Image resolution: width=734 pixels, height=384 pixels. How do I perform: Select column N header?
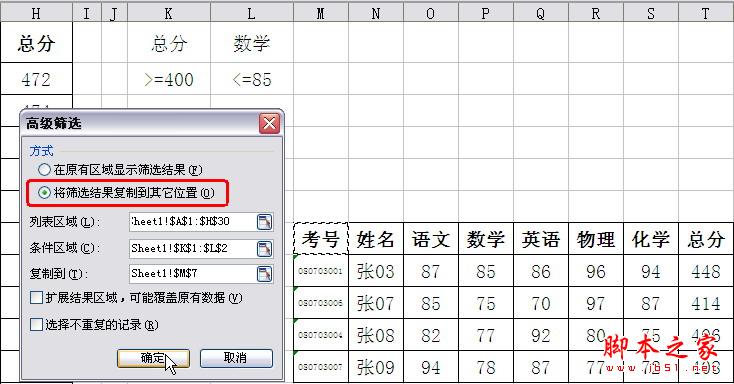(376, 14)
